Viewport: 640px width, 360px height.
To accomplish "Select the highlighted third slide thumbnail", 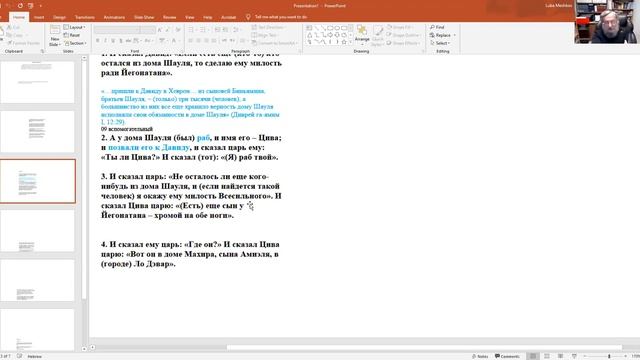I will (38, 181).
